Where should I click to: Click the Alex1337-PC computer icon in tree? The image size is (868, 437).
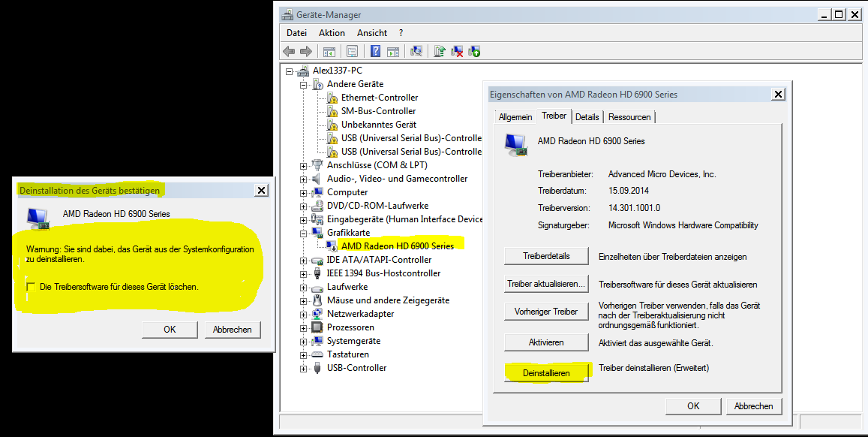(x=303, y=71)
